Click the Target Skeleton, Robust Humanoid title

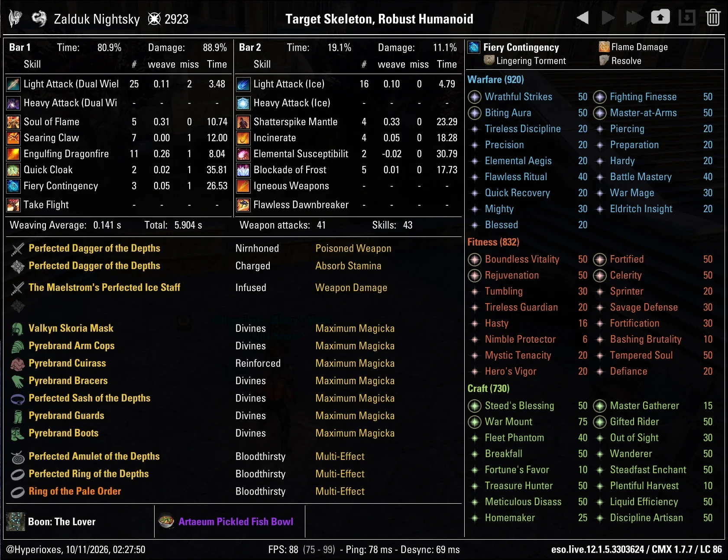(x=379, y=19)
